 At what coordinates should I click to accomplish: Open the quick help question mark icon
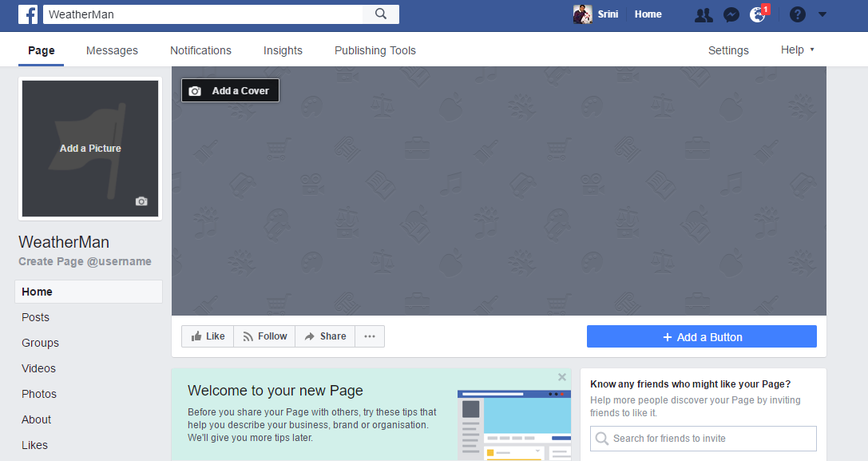[x=797, y=14]
